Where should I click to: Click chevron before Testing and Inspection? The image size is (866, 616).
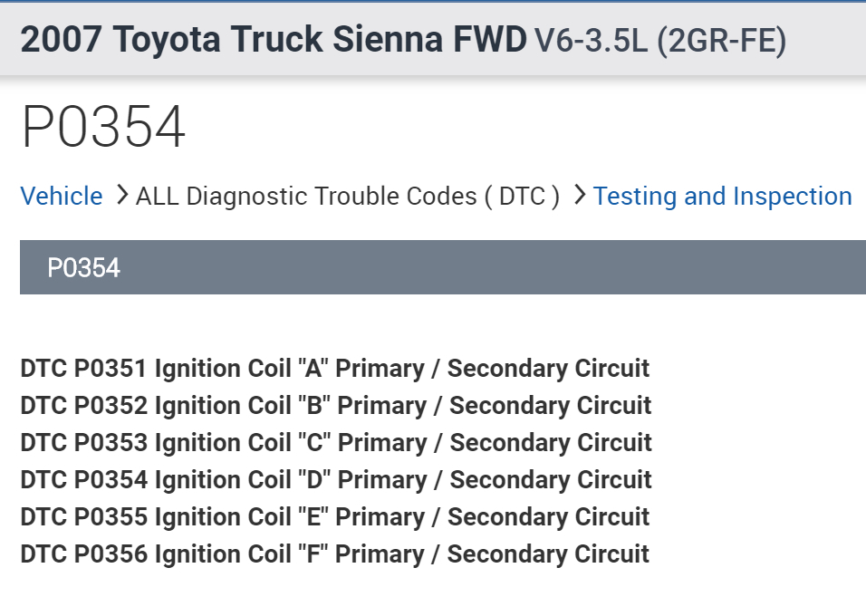click(x=579, y=197)
